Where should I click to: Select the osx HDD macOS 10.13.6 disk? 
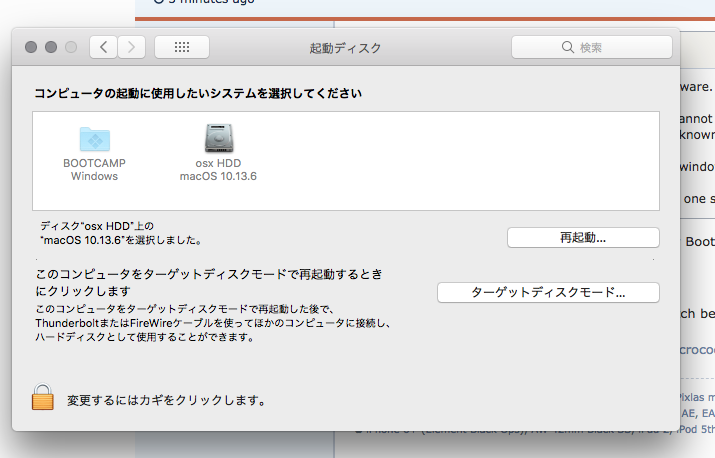(x=218, y=153)
